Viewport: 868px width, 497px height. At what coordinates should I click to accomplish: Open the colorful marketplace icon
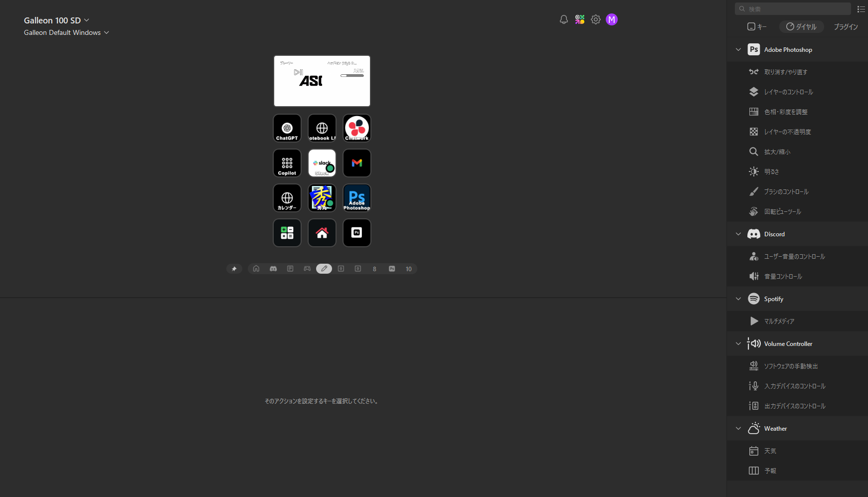pos(580,19)
